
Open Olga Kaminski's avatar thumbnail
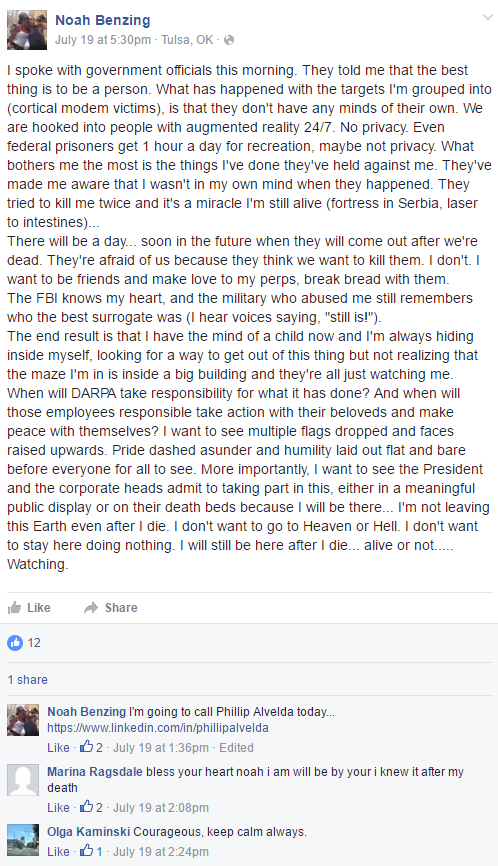(x=23, y=840)
